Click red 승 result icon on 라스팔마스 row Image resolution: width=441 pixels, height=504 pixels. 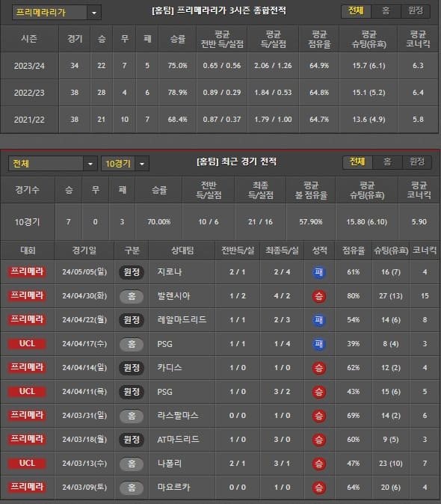(x=319, y=416)
